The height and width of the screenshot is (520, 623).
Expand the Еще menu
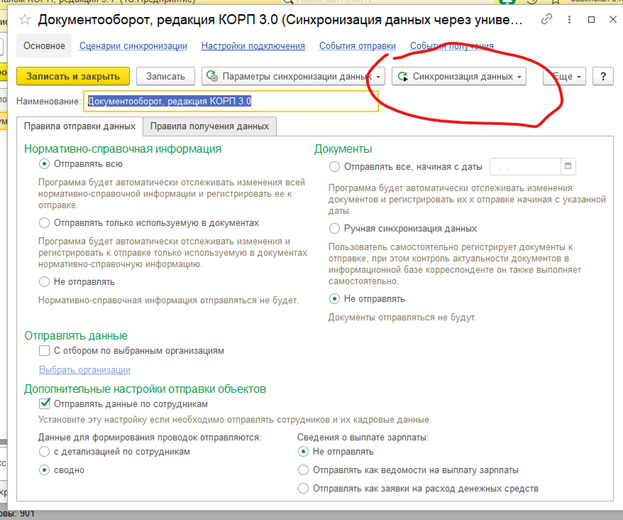point(564,76)
